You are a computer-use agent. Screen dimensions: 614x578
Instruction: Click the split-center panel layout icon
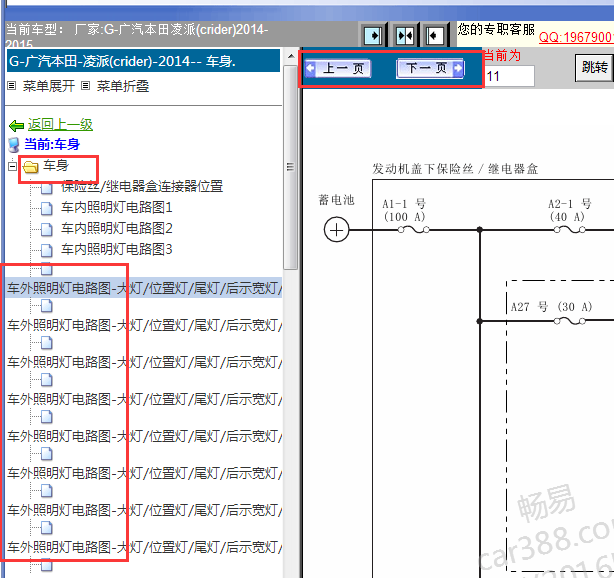point(405,36)
